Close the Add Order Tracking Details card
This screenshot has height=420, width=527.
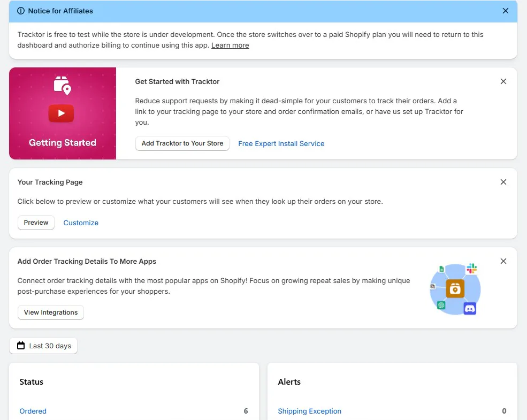pos(503,261)
